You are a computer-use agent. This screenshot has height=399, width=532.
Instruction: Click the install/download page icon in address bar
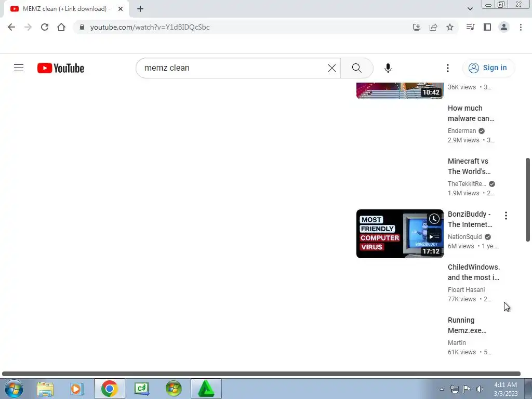[x=417, y=27]
